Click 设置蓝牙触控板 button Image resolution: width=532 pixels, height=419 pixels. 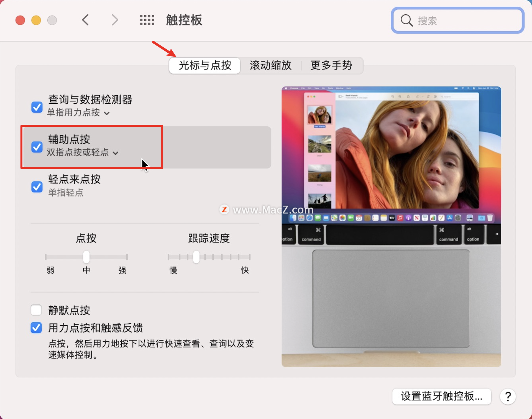pyautogui.click(x=441, y=397)
